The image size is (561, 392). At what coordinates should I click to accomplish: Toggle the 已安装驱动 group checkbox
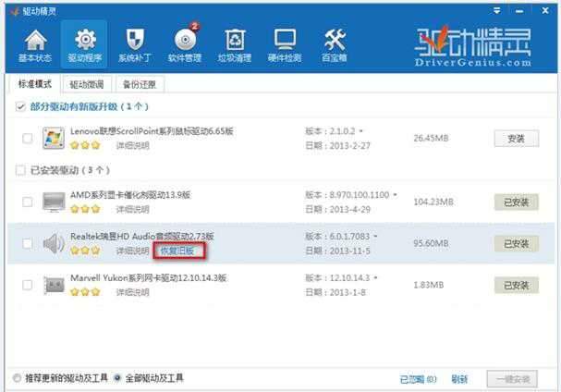(20, 170)
